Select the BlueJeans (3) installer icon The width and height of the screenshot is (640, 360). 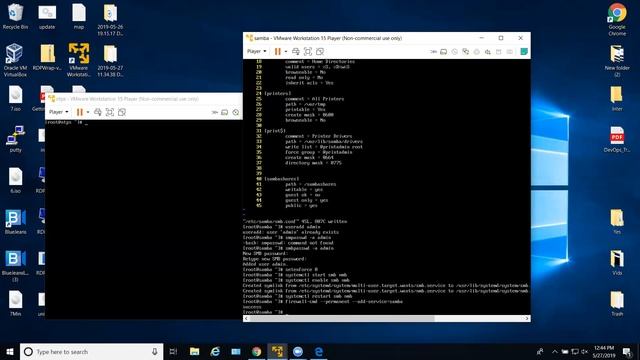[16, 266]
